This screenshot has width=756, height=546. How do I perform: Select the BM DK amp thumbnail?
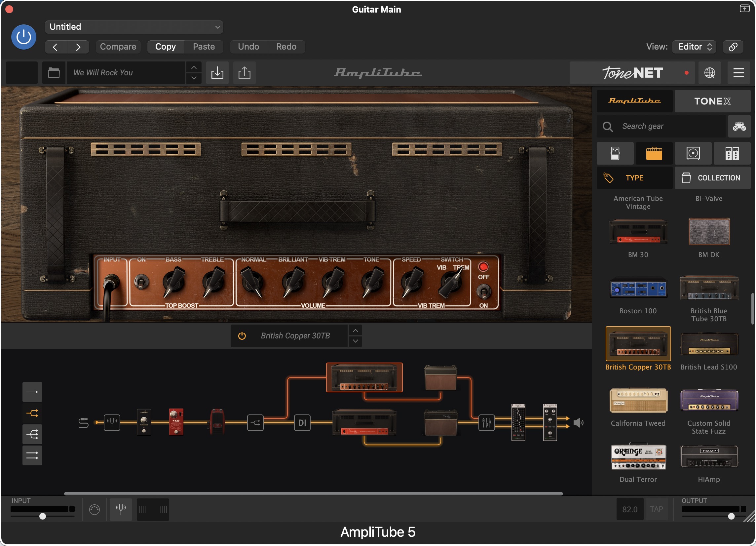(709, 232)
